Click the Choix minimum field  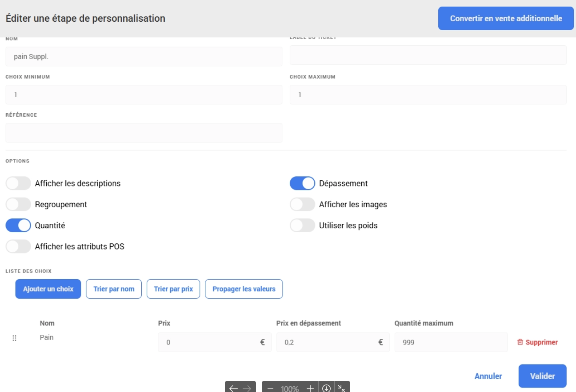144,95
